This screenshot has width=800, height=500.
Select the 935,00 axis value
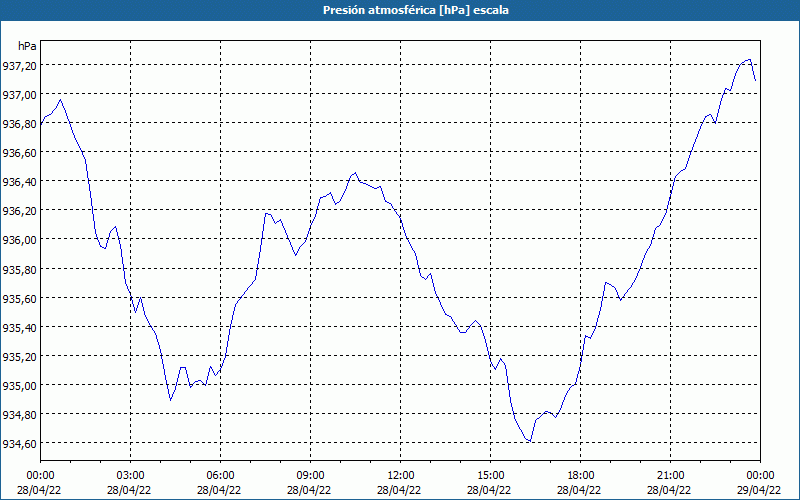(x=19, y=385)
